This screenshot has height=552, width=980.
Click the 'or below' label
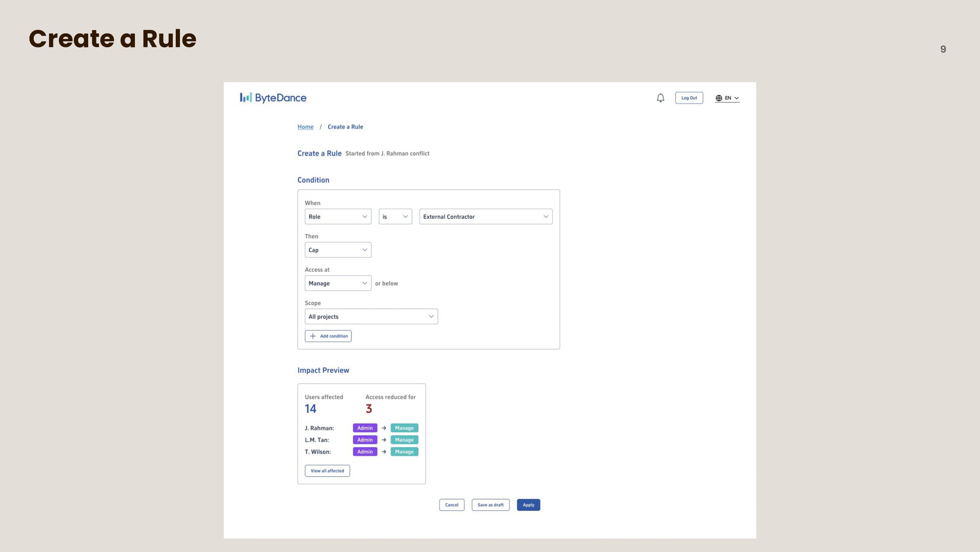[387, 283]
